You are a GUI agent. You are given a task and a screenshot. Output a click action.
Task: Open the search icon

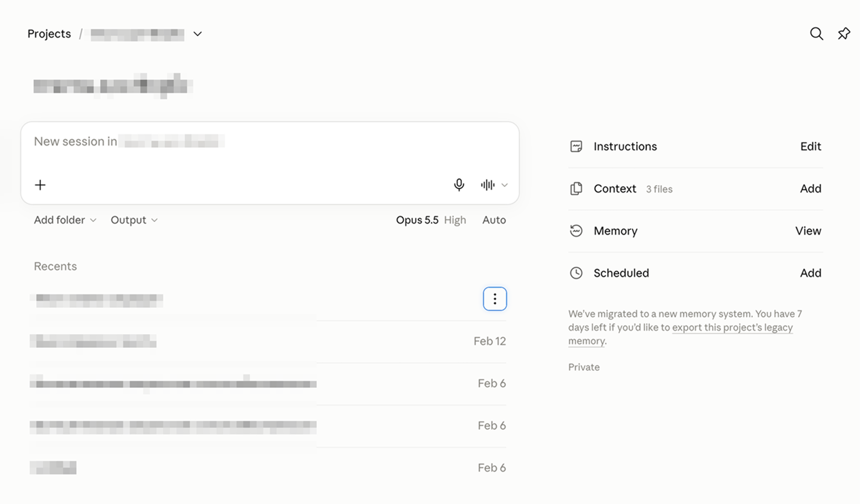pos(816,34)
